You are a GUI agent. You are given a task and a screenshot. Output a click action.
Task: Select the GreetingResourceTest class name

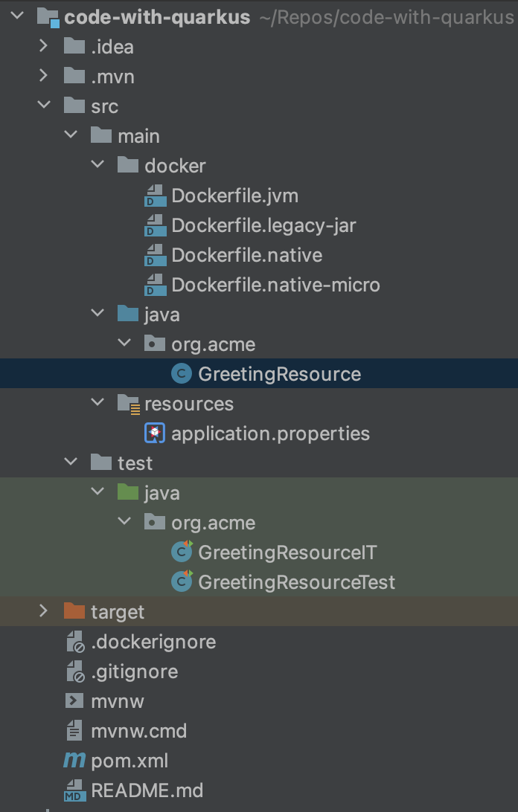pyautogui.click(x=297, y=582)
